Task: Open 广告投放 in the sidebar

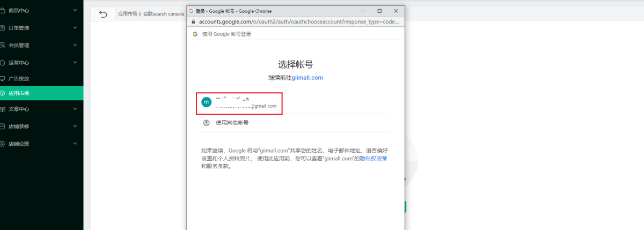Action: [x=19, y=79]
